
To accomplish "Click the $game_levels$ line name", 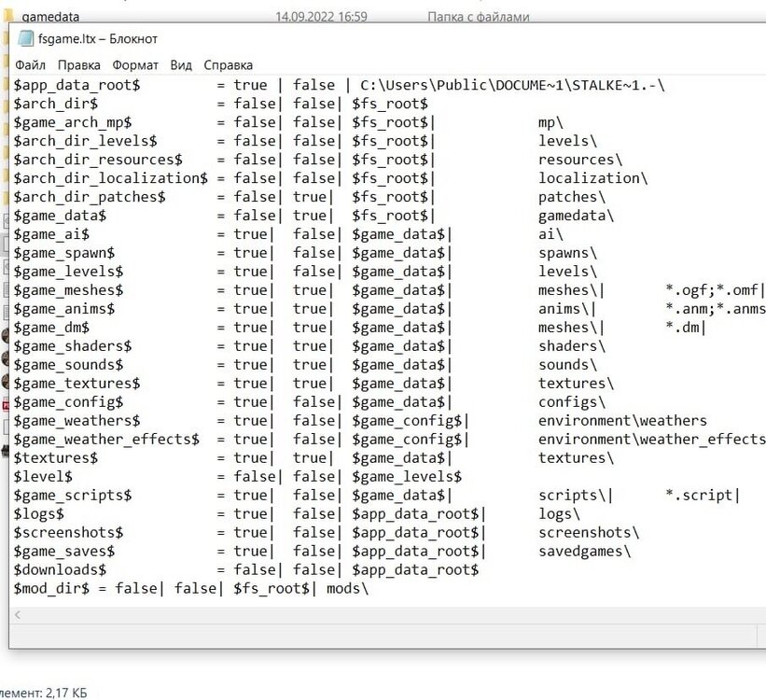I will (x=68, y=272).
